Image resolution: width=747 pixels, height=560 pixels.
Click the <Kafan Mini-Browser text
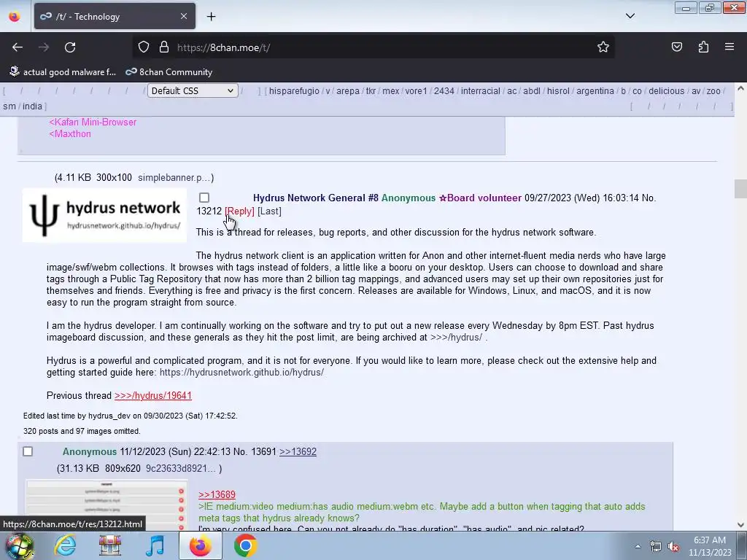pyautogui.click(x=93, y=122)
